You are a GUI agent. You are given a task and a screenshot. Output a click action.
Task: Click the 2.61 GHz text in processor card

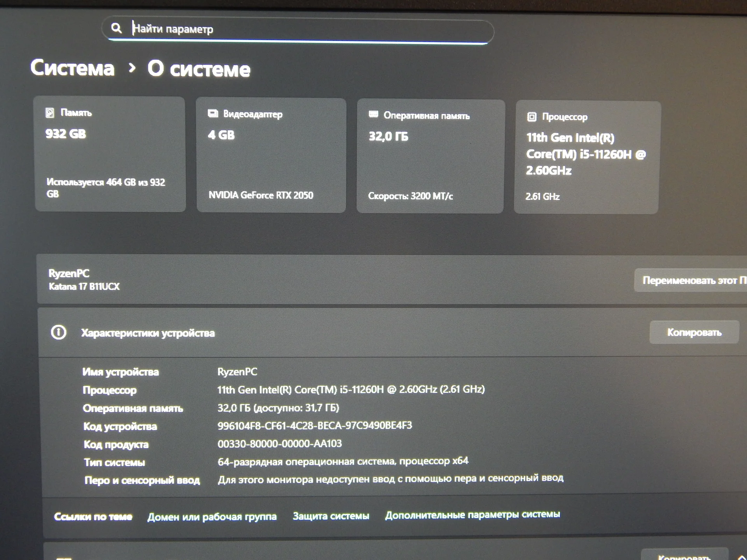click(542, 197)
